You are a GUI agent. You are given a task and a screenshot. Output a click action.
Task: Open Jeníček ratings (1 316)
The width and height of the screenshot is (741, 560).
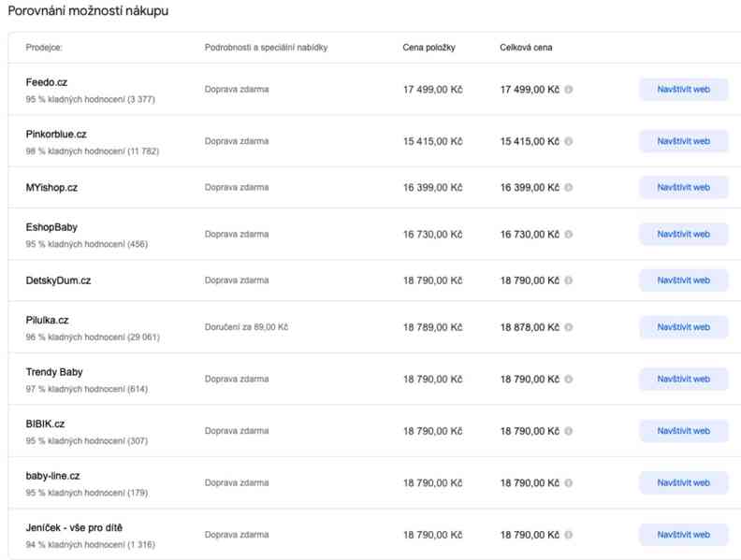tap(90, 545)
